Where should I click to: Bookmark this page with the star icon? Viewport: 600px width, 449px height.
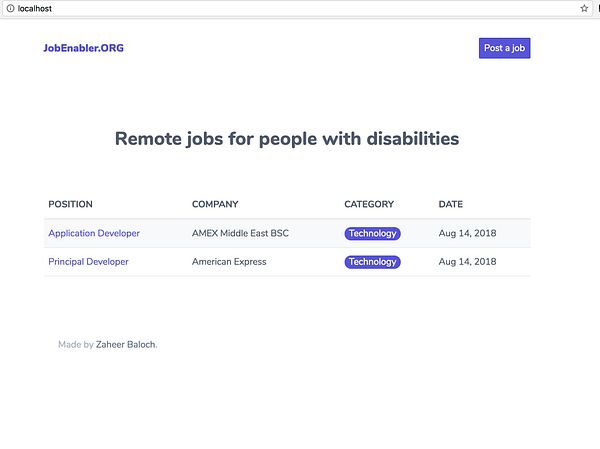584,8
